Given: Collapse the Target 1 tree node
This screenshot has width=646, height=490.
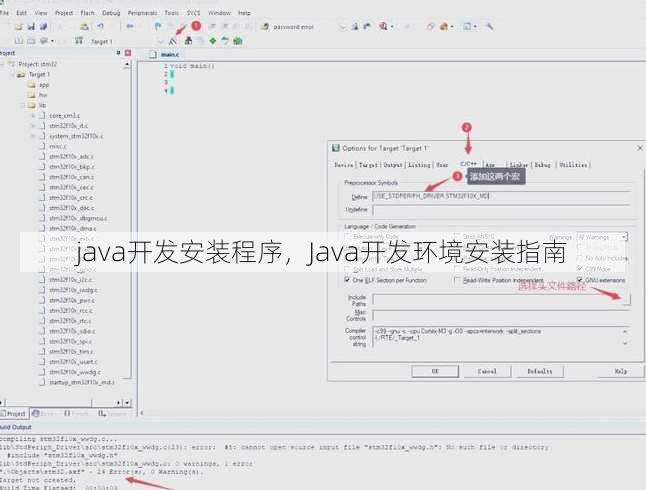Looking at the screenshot, I should pos(12,75).
